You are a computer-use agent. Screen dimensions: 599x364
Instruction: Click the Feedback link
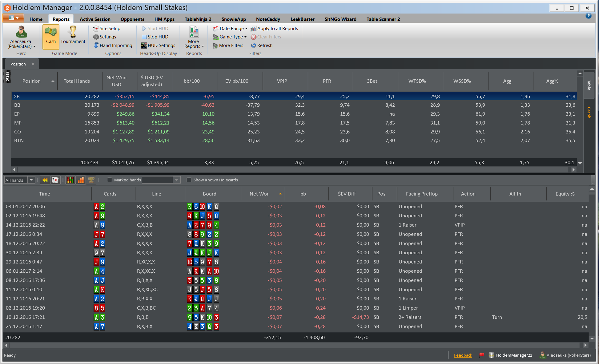pyautogui.click(x=463, y=355)
